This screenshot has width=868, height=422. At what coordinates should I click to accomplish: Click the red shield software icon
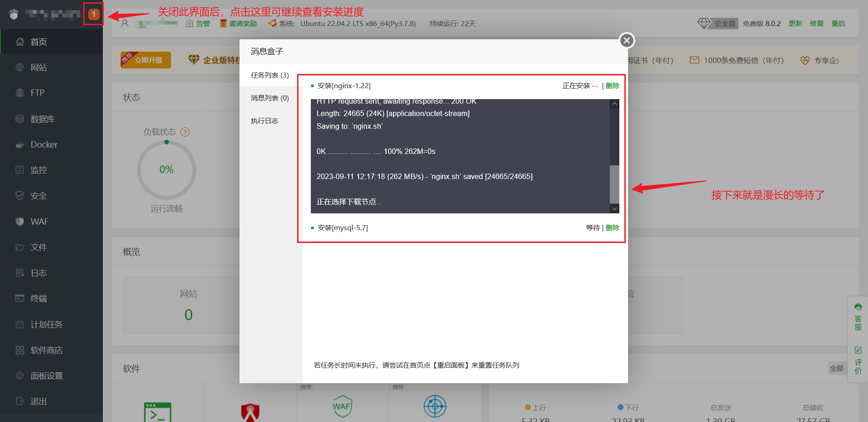coord(250,412)
